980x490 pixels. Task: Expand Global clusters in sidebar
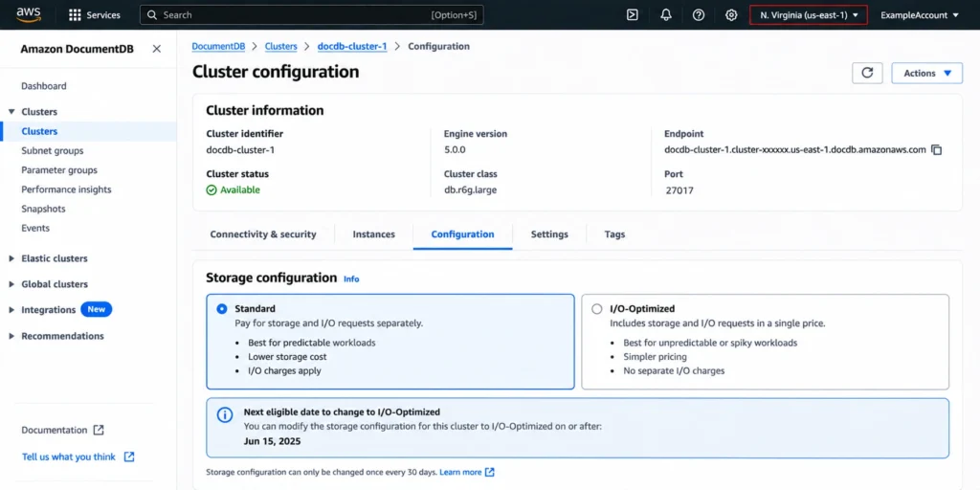11,284
